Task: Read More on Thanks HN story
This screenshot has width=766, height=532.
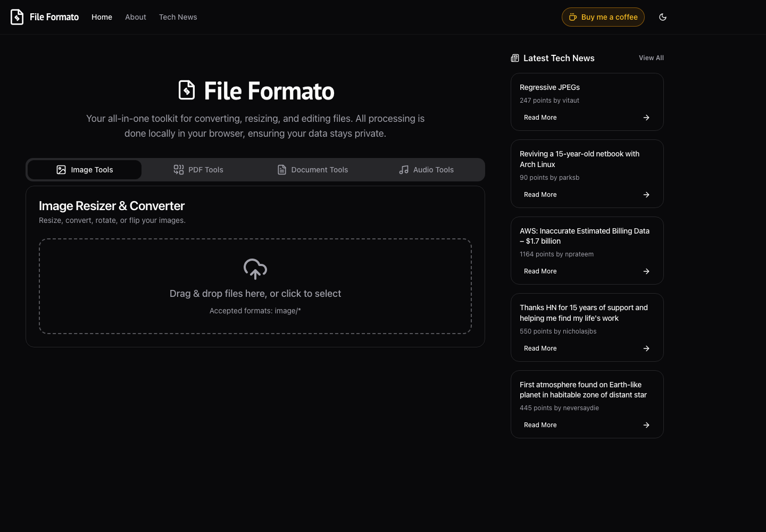Action: click(587, 348)
